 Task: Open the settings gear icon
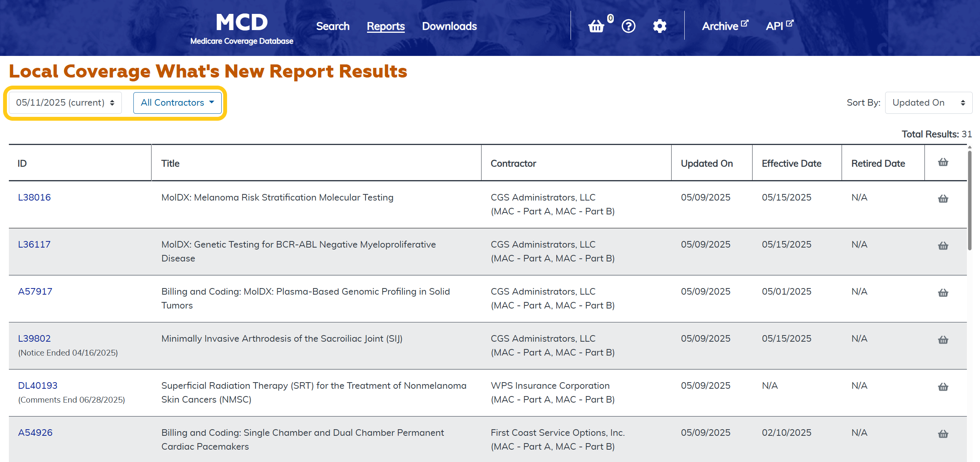pyautogui.click(x=660, y=26)
